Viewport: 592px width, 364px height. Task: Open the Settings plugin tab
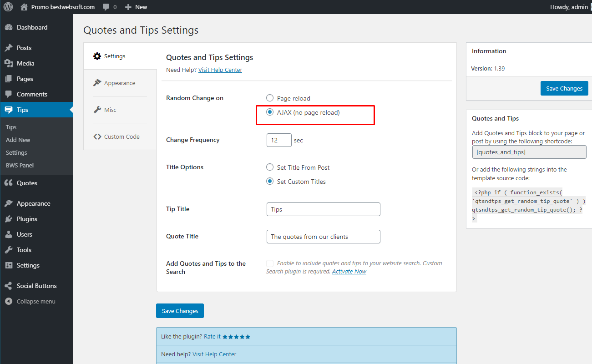pyautogui.click(x=120, y=56)
